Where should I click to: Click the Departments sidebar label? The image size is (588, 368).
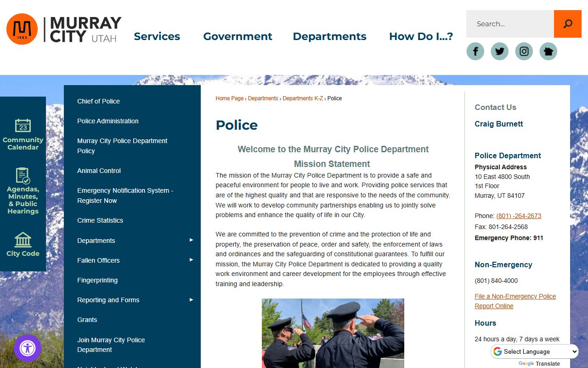(x=96, y=241)
